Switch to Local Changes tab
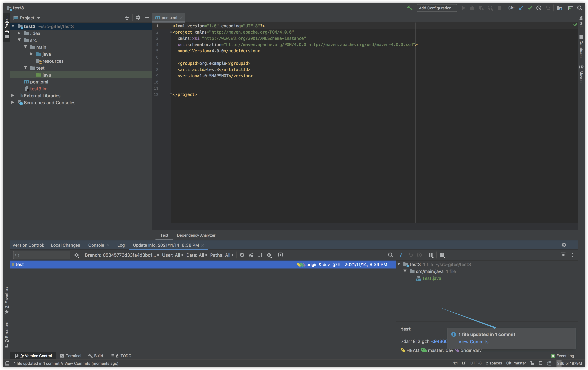The width and height of the screenshot is (588, 370). tap(65, 245)
